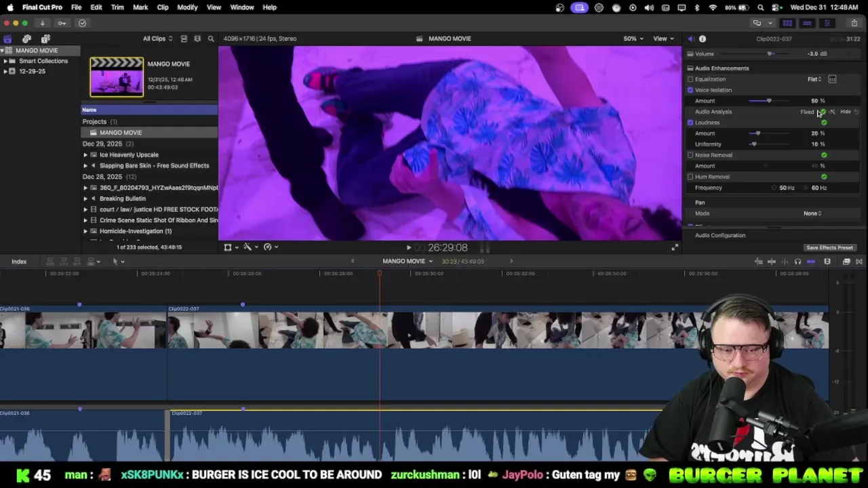Expand the Smart Collections folder

pos(5,61)
